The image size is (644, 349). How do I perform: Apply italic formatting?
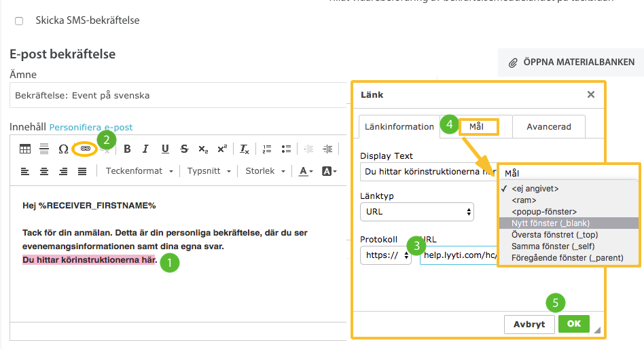(145, 149)
